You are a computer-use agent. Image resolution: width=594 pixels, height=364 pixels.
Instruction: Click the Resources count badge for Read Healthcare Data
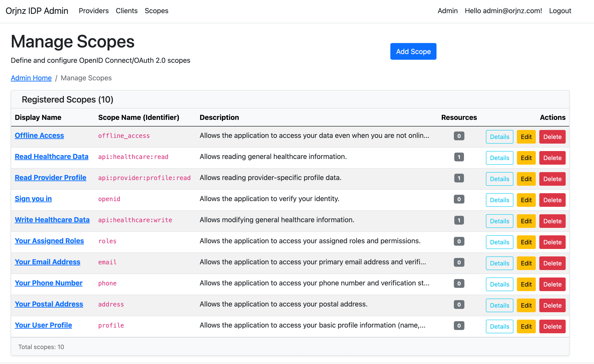[459, 157]
